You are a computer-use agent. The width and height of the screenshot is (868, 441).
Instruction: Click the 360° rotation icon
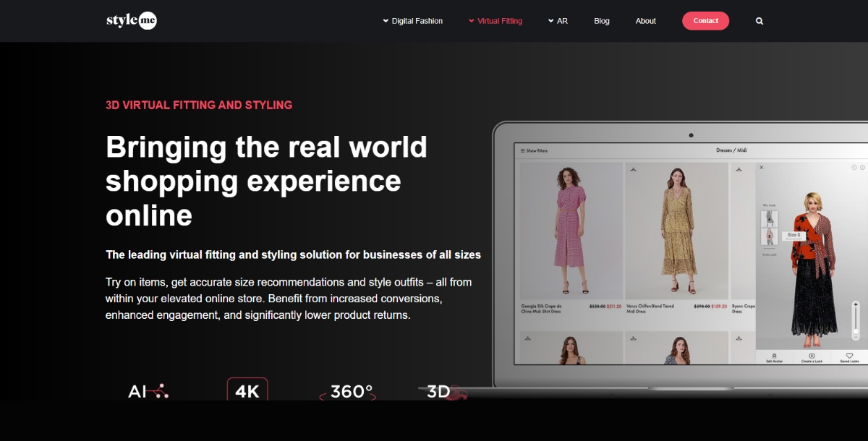(x=348, y=392)
